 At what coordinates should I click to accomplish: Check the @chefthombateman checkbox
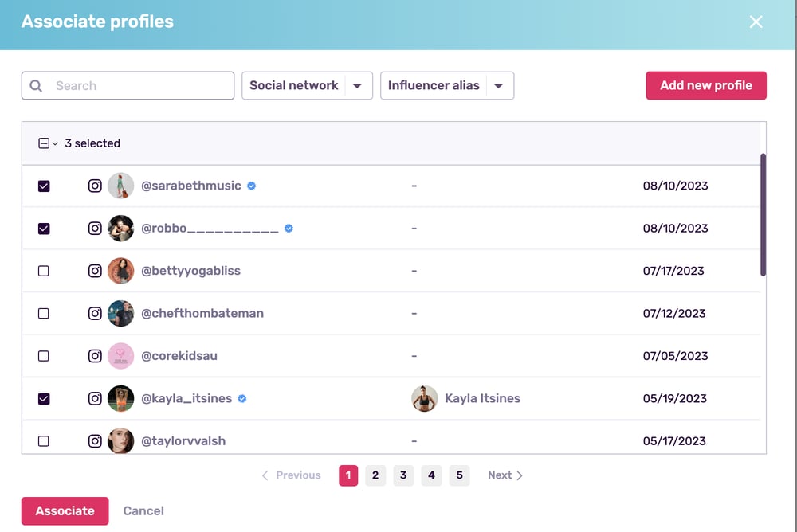coord(44,314)
